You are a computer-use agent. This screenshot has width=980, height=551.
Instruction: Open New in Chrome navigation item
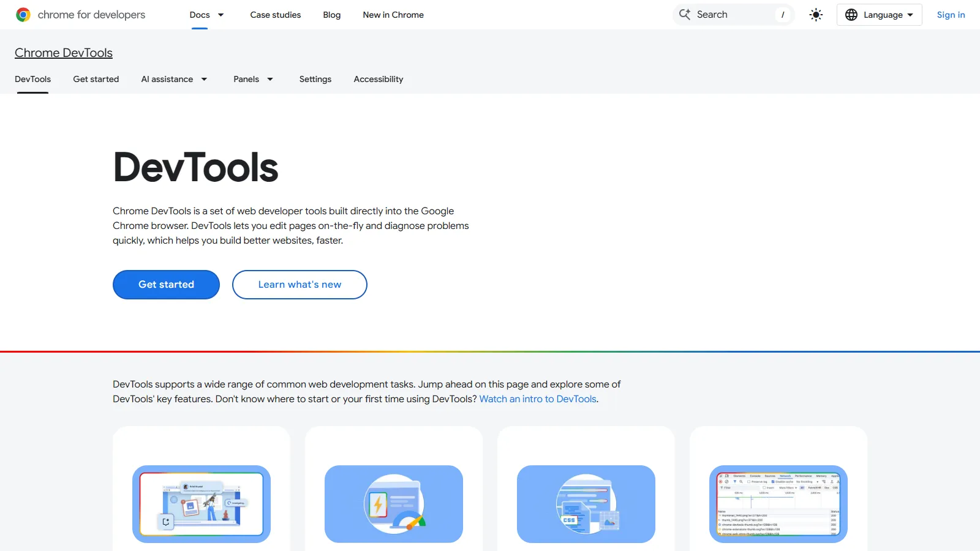(393, 15)
